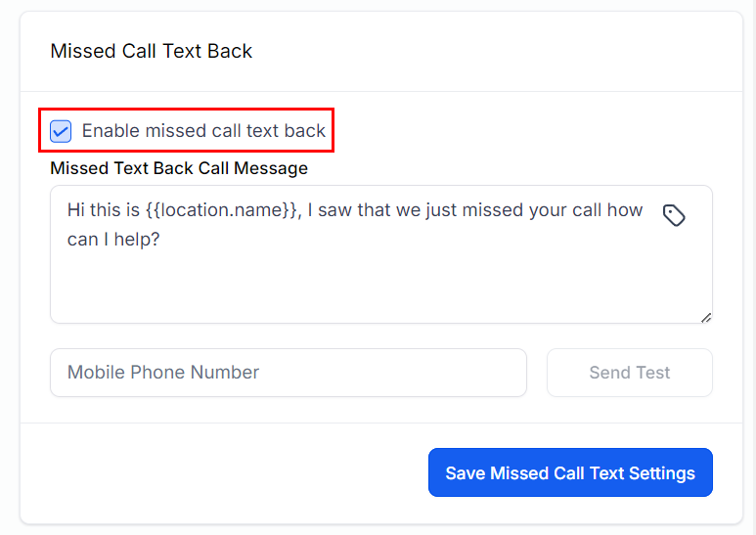756x535 pixels.
Task: Open the custom values tag icon
Action: coord(674,215)
